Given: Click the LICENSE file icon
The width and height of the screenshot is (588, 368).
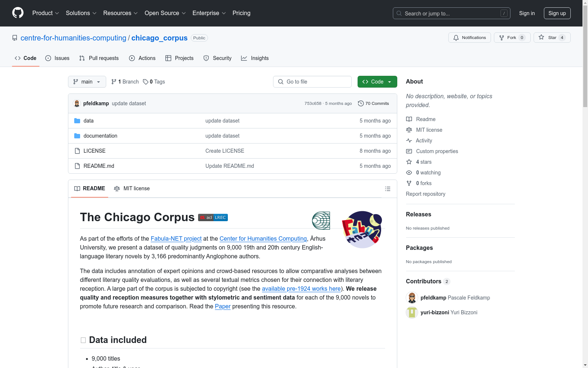Looking at the screenshot, I should (x=77, y=151).
